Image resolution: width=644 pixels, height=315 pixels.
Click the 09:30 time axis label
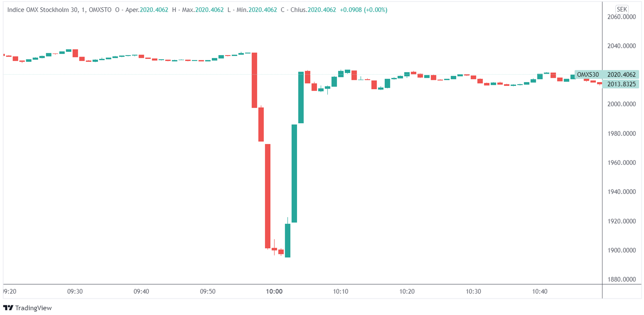75,291
